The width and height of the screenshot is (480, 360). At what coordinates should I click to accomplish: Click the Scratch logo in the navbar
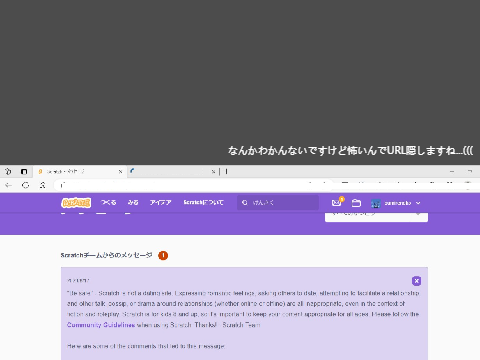[76, 203]
